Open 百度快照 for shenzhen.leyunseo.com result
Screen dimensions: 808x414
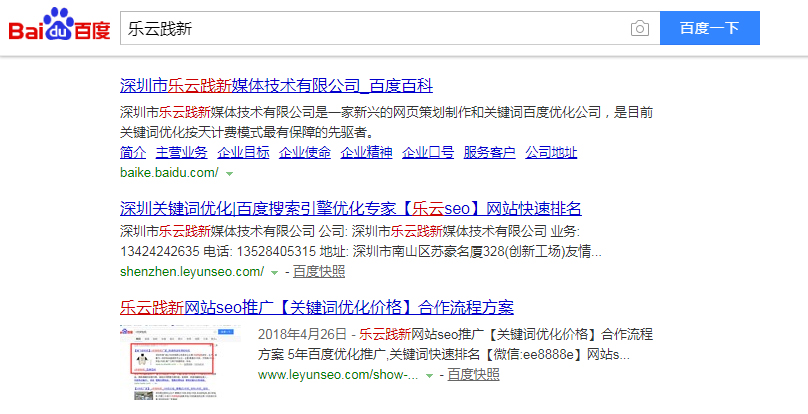pos(319,271)
